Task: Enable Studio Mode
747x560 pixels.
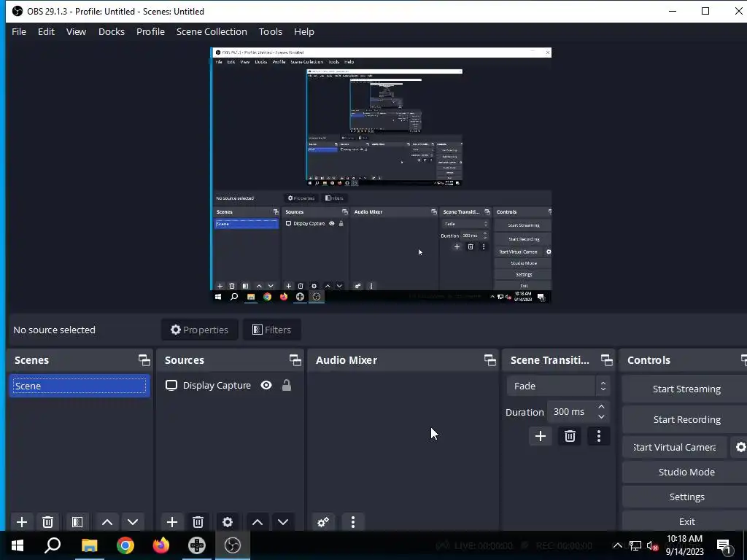Action: tap(686, 472)
